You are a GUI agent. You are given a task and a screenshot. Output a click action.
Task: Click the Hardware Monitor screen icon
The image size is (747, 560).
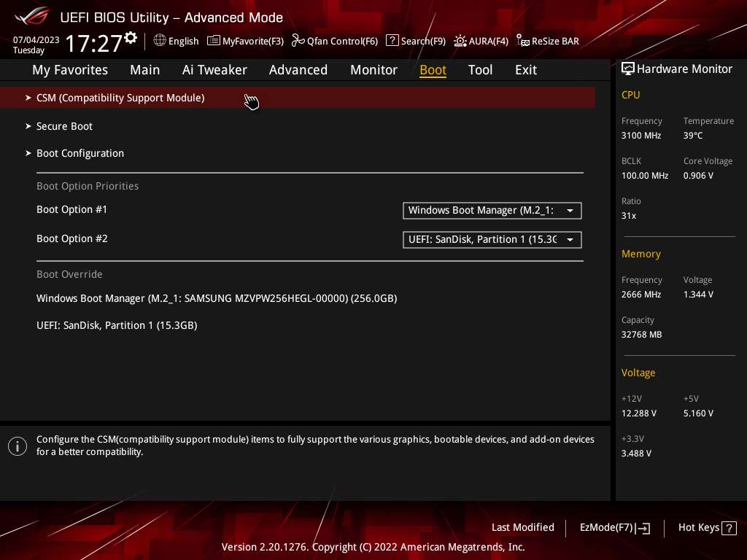(x=628, y=69)
